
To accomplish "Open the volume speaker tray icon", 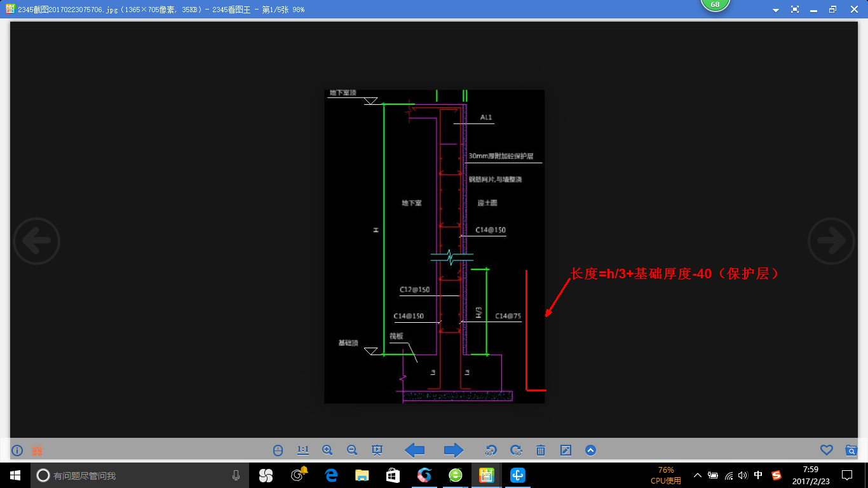I will tap(743, 475).
